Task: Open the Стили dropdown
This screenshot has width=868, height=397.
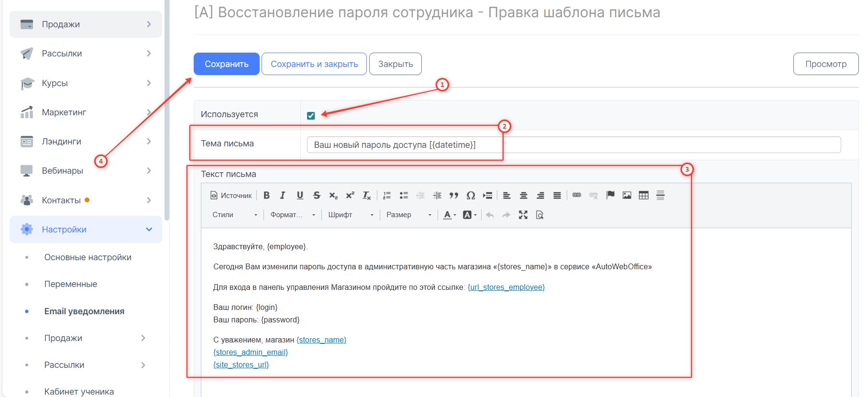Action: 235,215
